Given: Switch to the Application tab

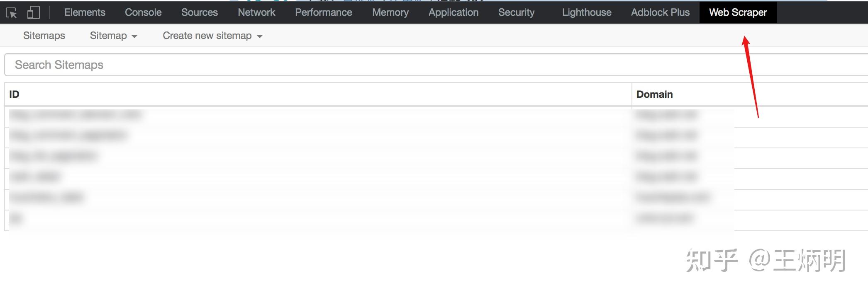Looking at the screenshot, I should coord(453,12).
